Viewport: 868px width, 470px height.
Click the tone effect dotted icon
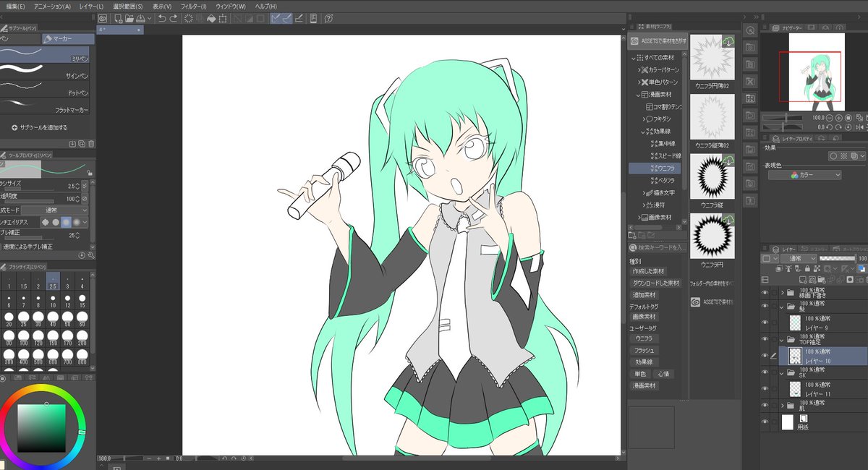click(x=844, y=155)
